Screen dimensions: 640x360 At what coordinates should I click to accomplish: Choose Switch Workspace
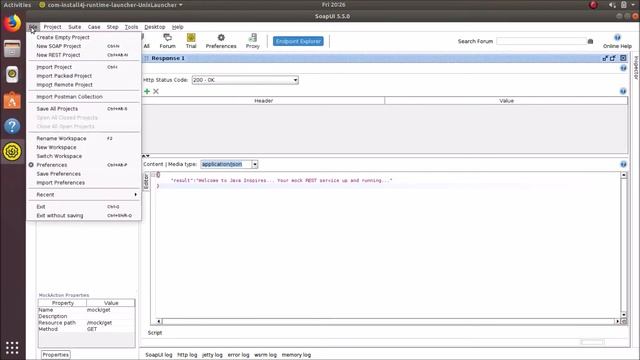(59, 156)
